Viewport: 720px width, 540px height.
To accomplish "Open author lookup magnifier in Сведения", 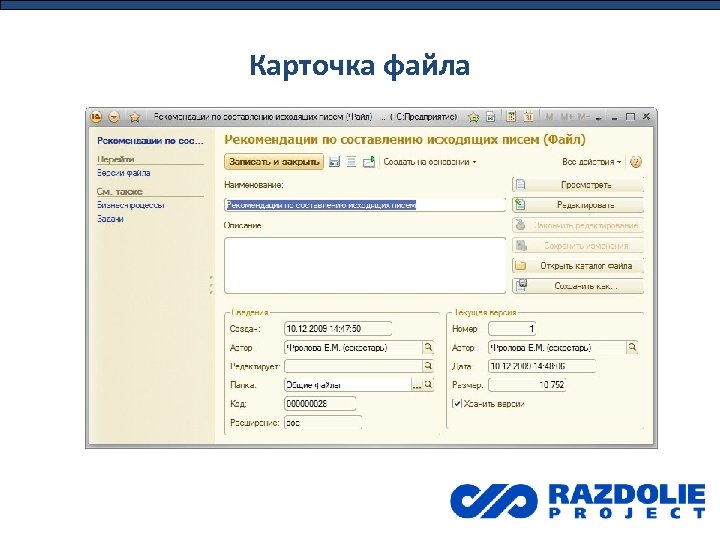I will (x=428, y=347).
